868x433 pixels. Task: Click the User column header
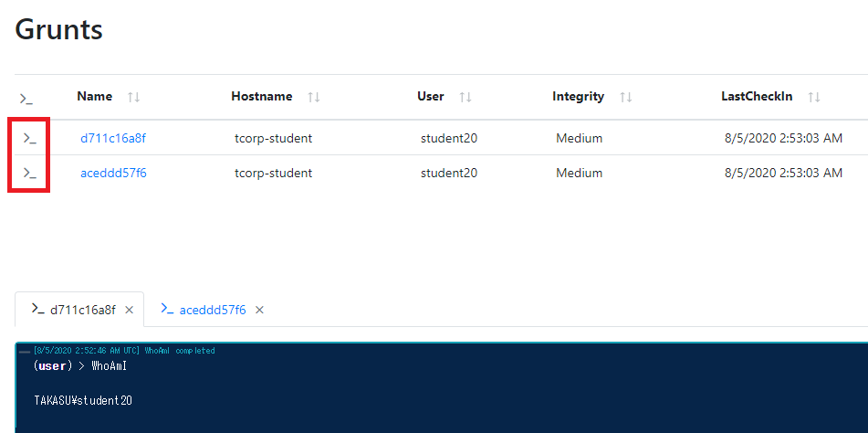[431, 96]
